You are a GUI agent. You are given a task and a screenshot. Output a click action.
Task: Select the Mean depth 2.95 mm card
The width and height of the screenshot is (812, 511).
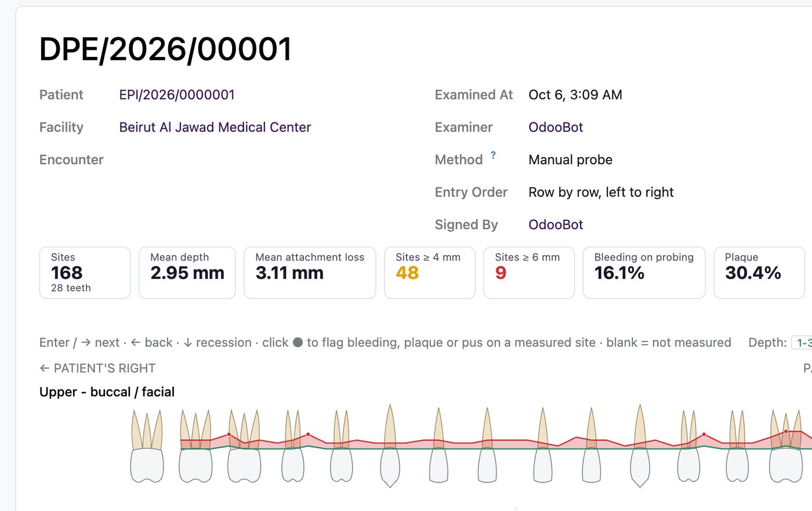tap(187, 273)
